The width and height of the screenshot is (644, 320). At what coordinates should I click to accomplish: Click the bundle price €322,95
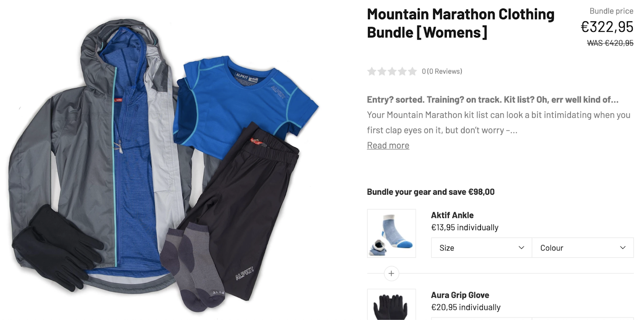[x=607, y=27]
